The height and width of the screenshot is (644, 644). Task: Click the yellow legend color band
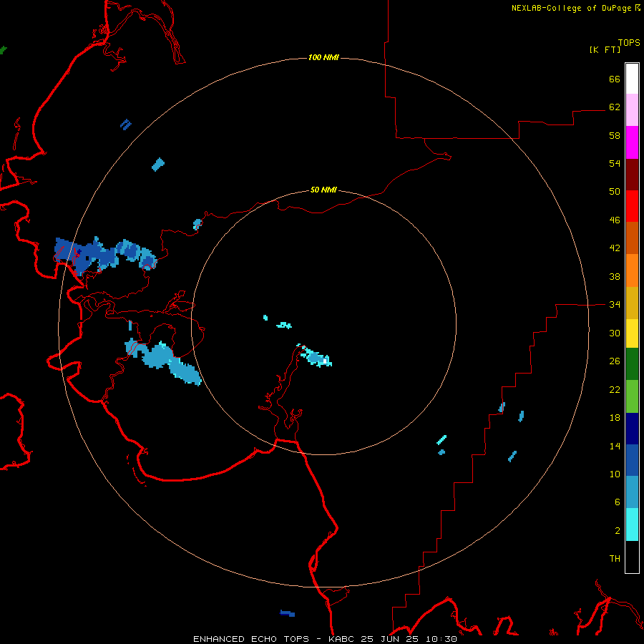(x=632, y=333)
